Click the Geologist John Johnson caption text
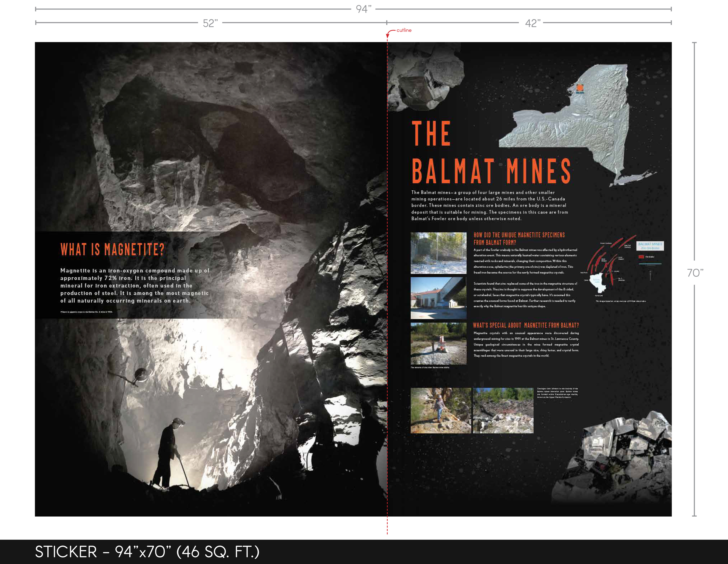The image size is (728, 564). coord(557,393)
